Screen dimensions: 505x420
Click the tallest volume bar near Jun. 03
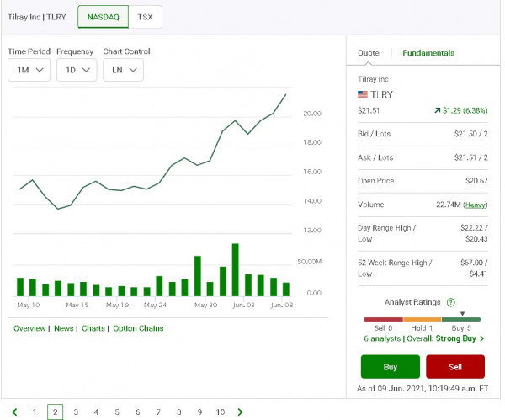pyautogui.click(x=236, y=270)
